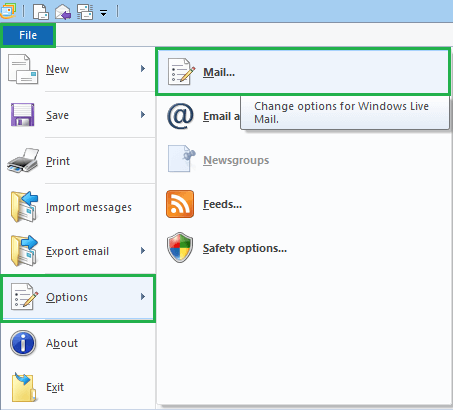Click the orange RSS Feeds icon
This screenshot has height=410, width=453.
pos(180,204)
